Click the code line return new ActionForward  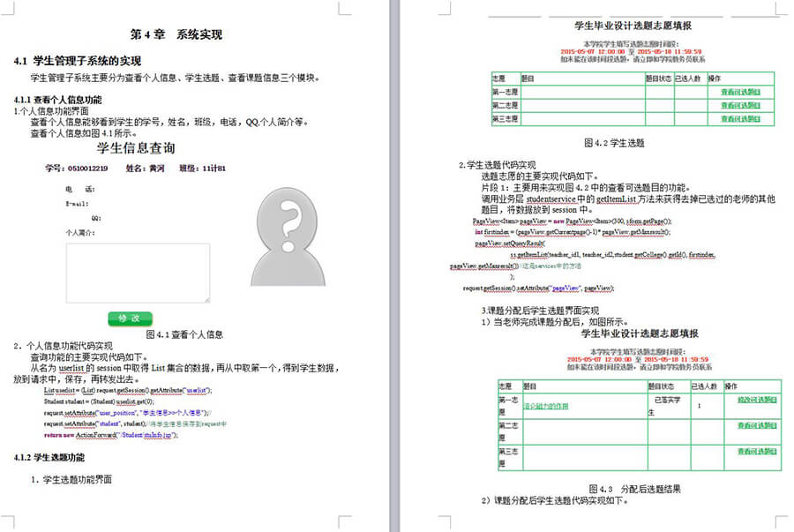pyautogui.click(x=111, y=435)
